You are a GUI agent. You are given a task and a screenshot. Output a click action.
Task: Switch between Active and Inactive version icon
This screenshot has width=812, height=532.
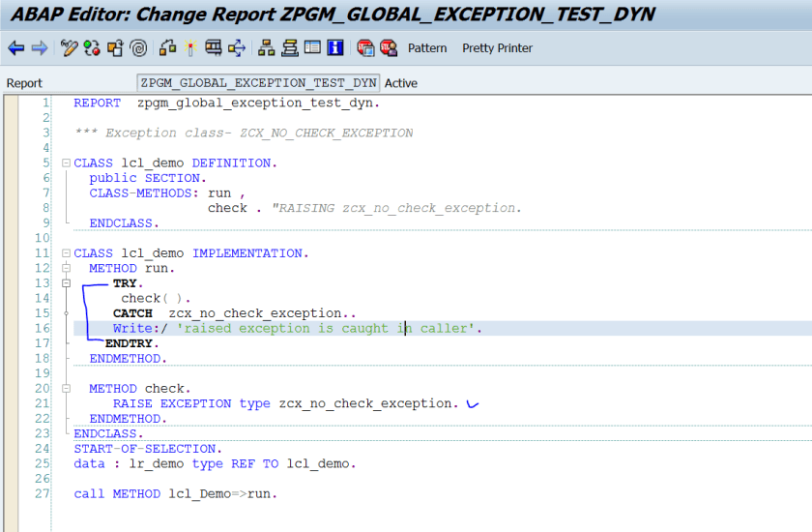[92, 48]
